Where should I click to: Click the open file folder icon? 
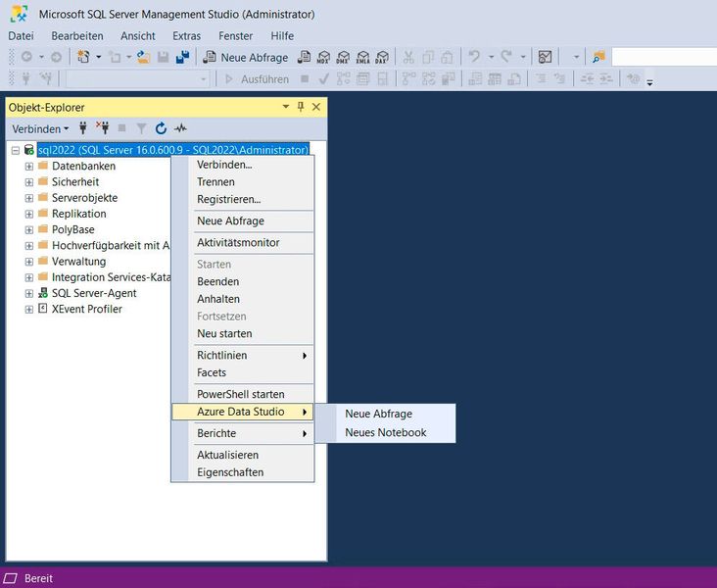144,57
